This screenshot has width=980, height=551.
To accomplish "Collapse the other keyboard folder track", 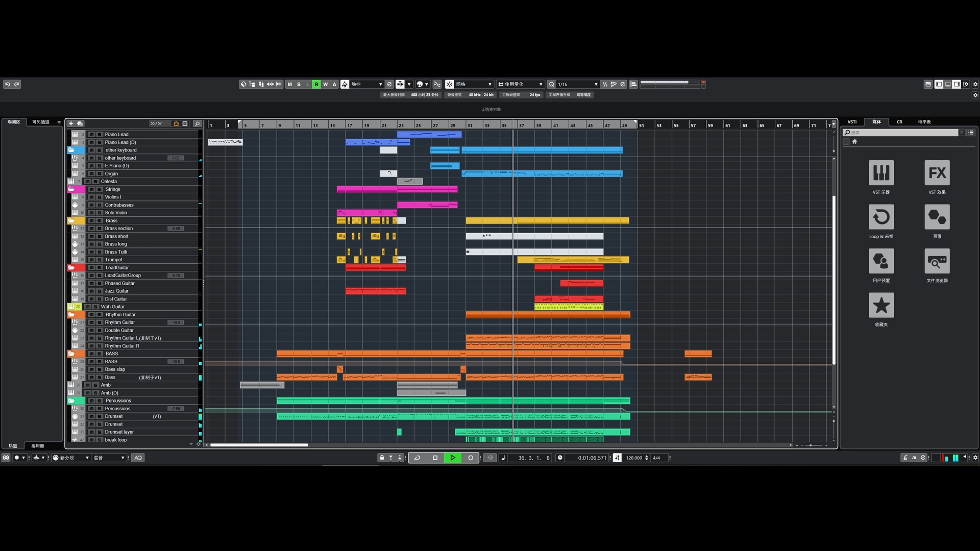I will click(x=71, y=151).
